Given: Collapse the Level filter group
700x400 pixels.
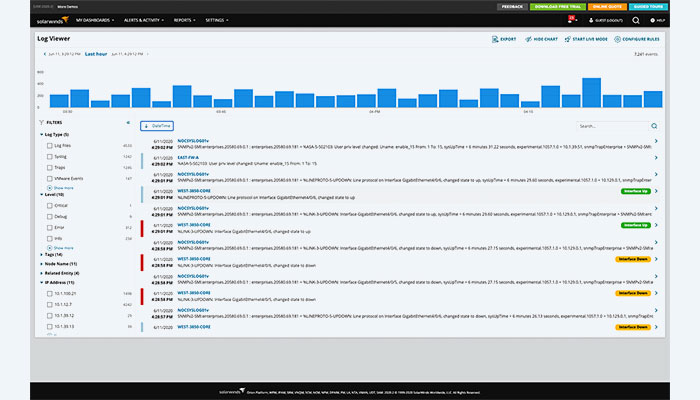Looking at the screenshot, I should (x=42, y=195).
